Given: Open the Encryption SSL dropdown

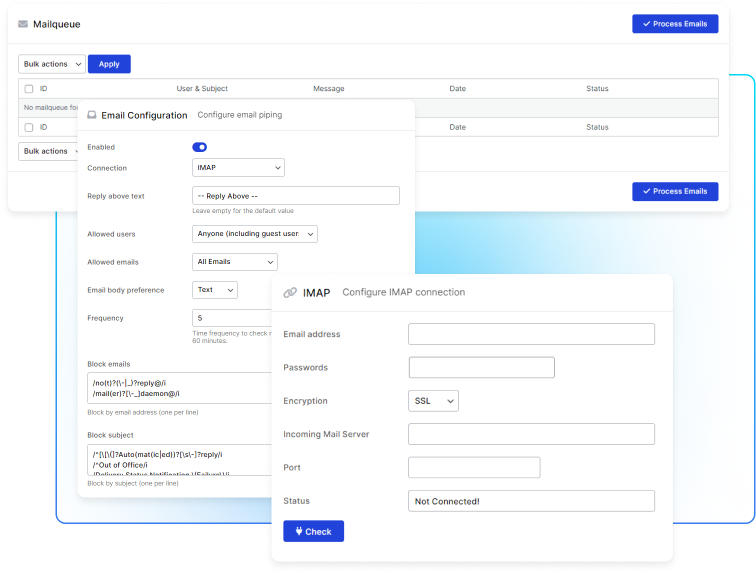Looking at the screenshot, I should coord(433,401).
